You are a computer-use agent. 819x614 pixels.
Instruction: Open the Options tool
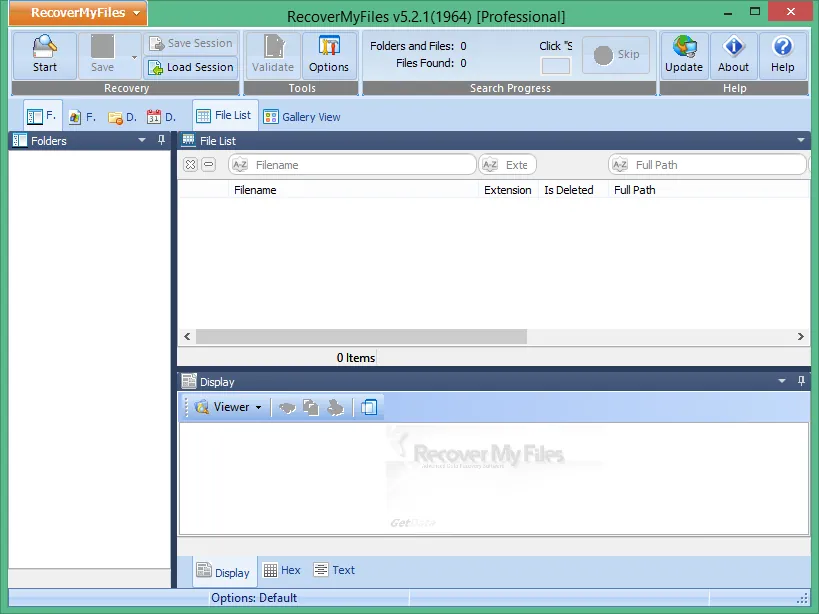click(329, 55)
